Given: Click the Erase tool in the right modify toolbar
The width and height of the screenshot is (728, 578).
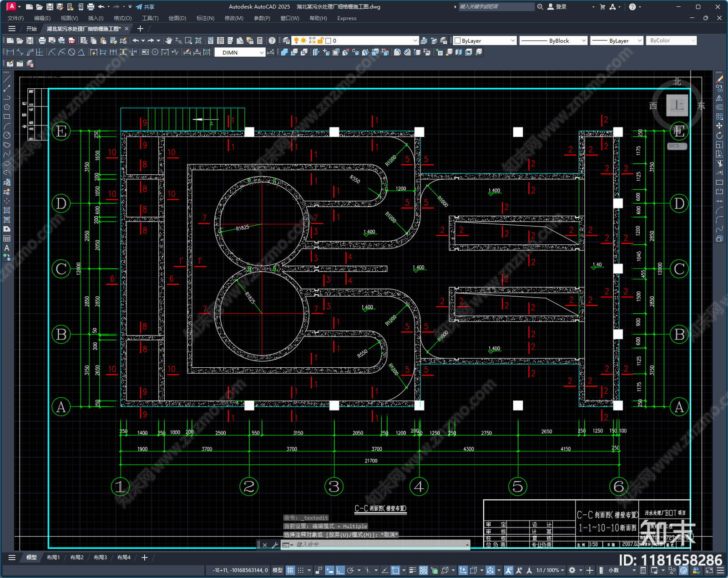Looking at the screenshot, I should tap(719, 79).
